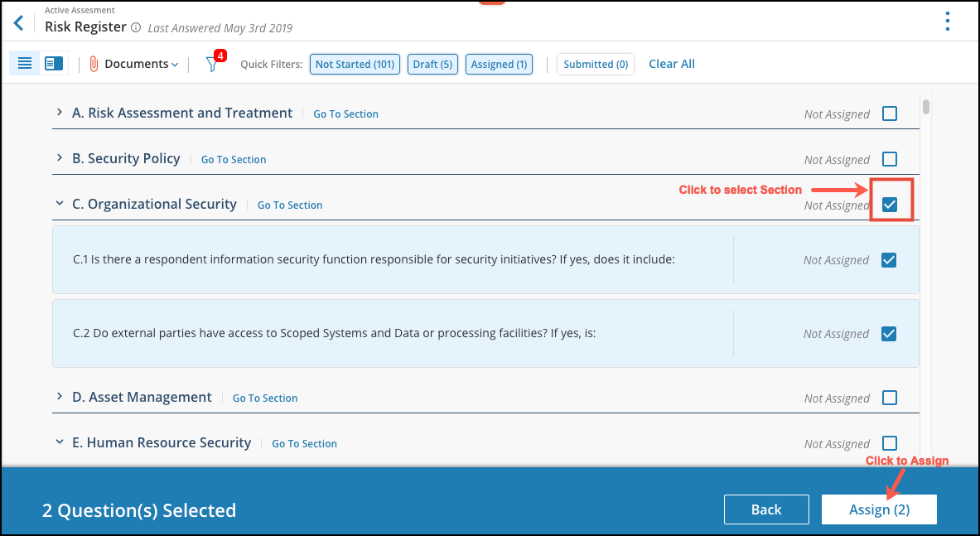Check the B. Security Policy checkbox
This screenshot has height=536, width=980.
890,159
